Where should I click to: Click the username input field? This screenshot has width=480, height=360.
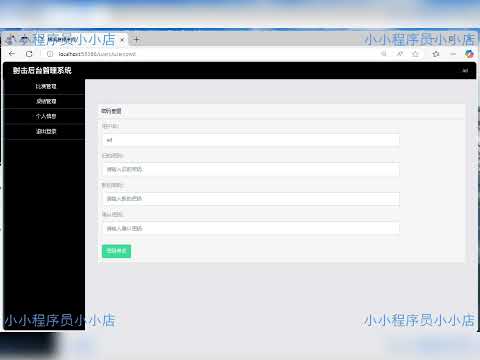[x=250, y=140]
